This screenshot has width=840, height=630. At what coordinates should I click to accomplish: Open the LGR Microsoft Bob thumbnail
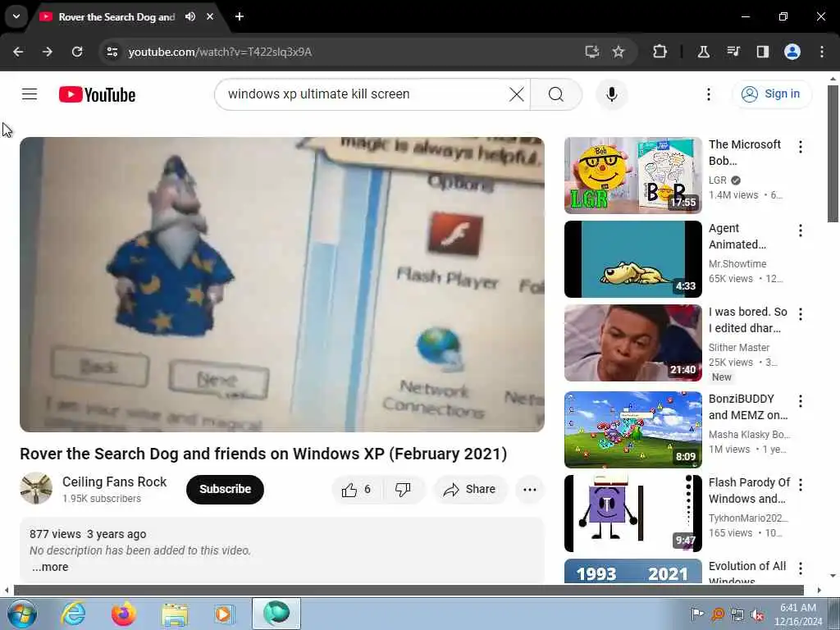click(x=632, y=176)
